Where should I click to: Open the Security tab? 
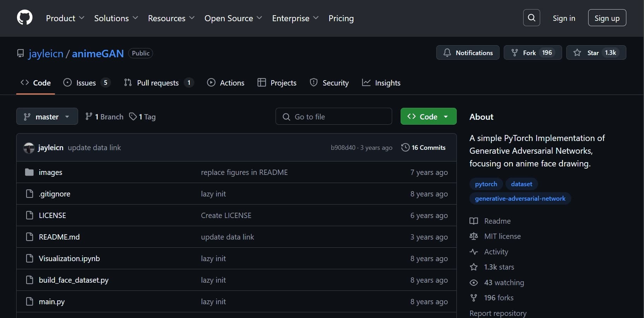click(x=329, y=83)
